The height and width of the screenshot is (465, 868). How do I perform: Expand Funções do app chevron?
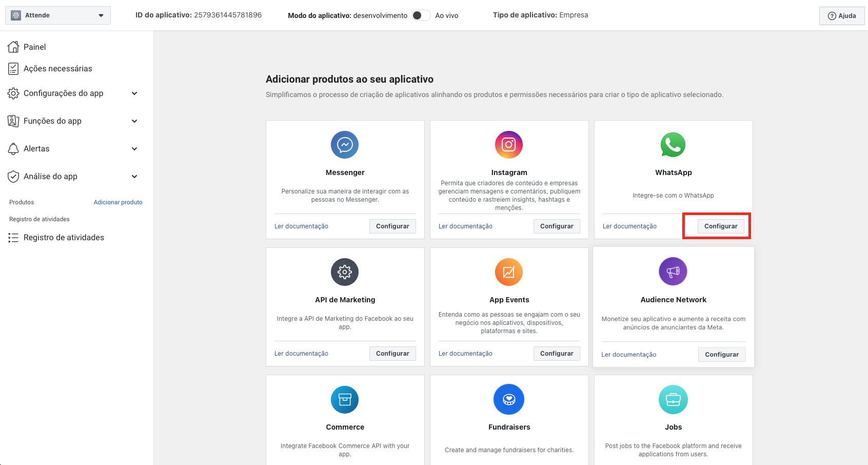coord(134,121)
